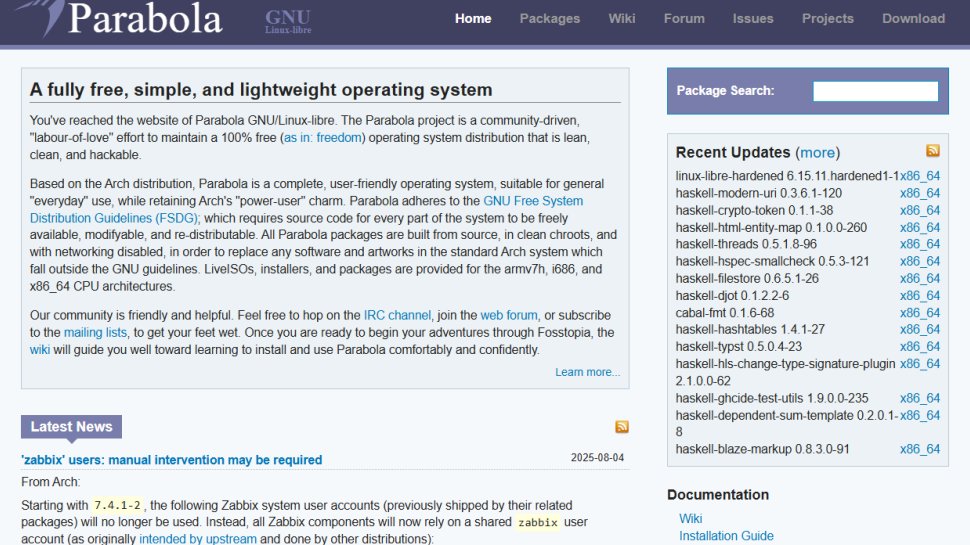Click the 'haskell-djot 0.1.2.2-6' package entry

(x=732, y=296)
